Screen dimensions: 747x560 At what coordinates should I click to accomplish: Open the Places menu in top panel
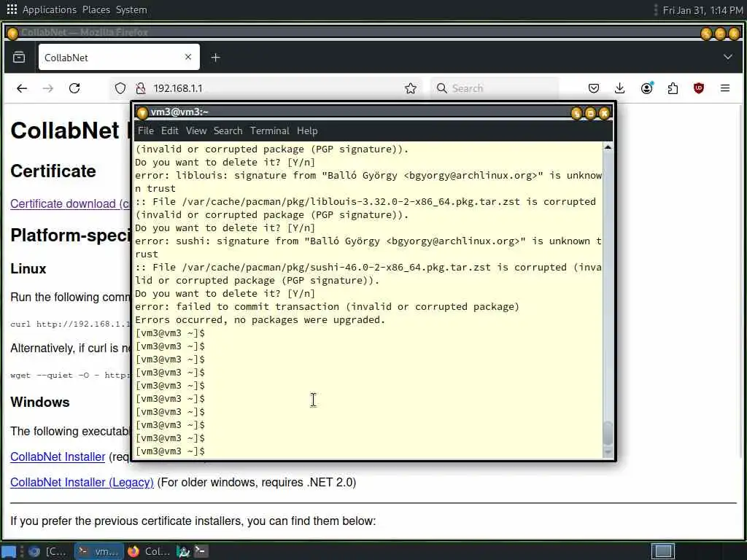tap(96, 10)
